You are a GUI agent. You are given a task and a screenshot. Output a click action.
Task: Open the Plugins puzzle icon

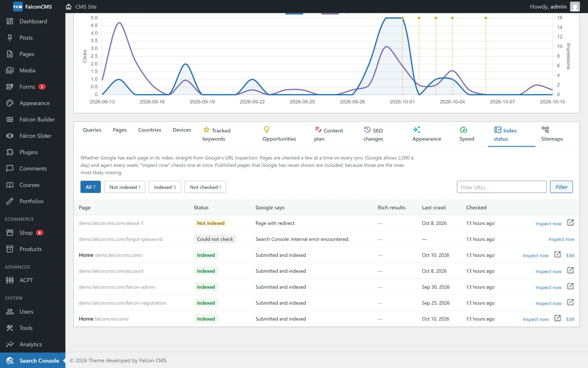(x=10, y=152)
